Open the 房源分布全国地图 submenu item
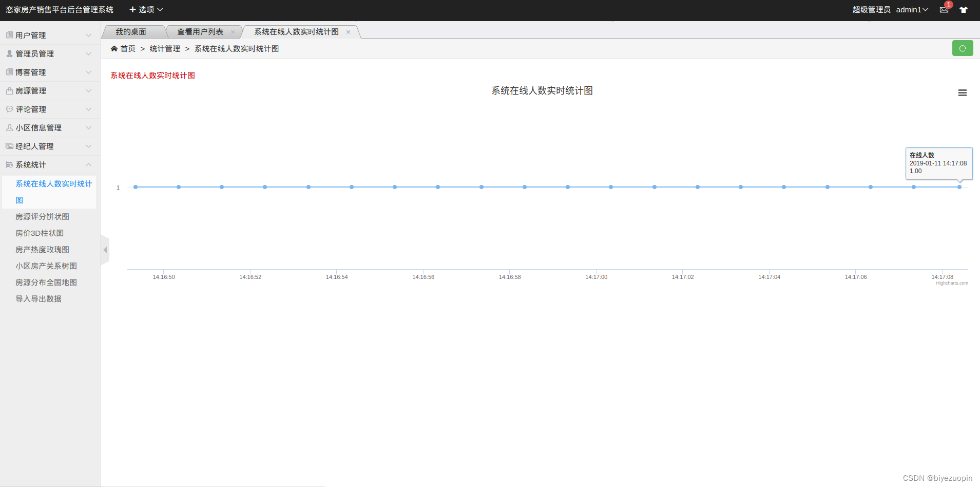Image resolution: width=980 pixels, height=487 pixels. coord(46,283)
